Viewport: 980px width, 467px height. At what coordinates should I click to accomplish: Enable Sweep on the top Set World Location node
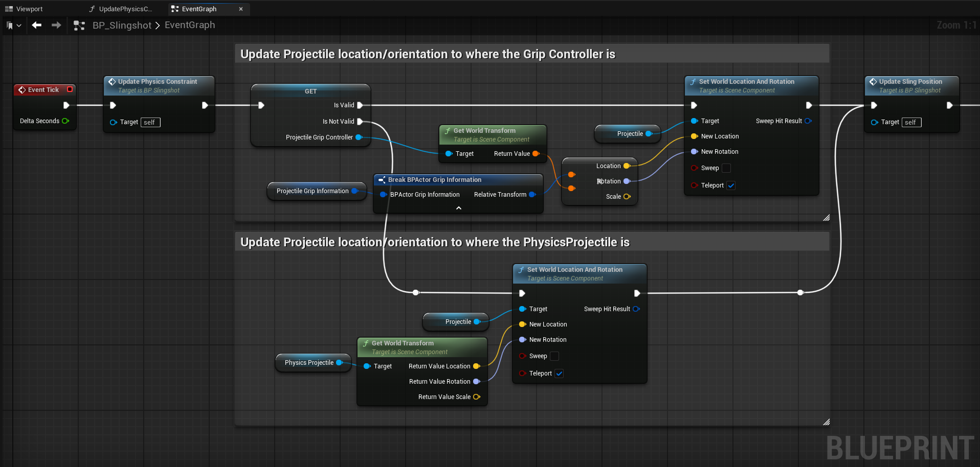point(726,168)
